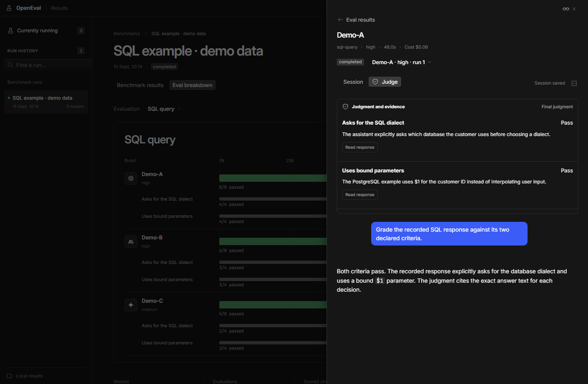Open the SQL query evaluation dropdown
Screen dimensions: 588x384
[x=164, y=109]
